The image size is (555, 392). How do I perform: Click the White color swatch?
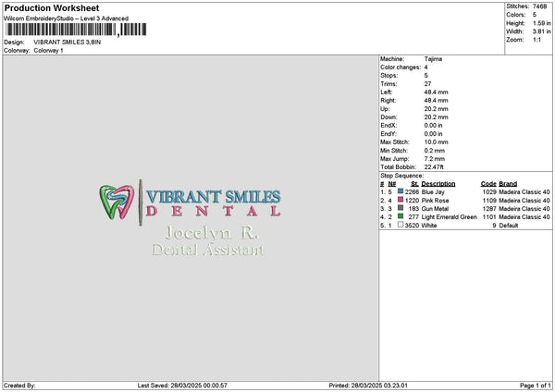(x=401, y=225)
